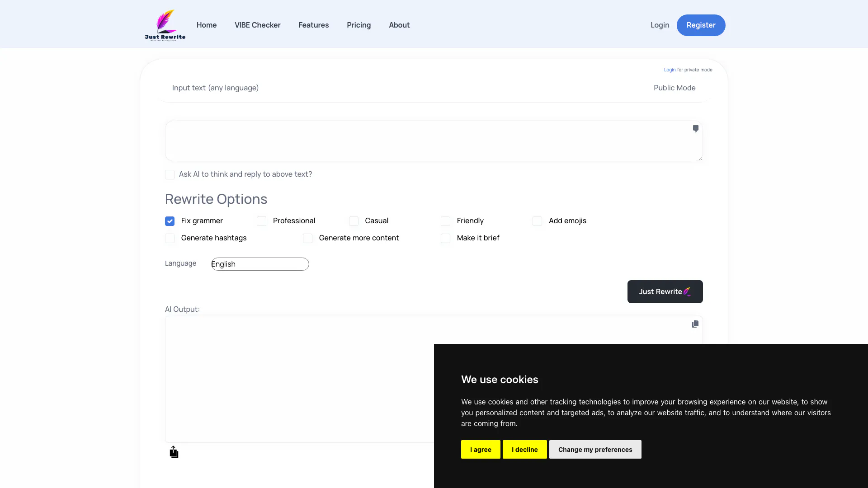Toggle the Make it brief checkbox
Screen dimensions: 868x488
pos(445,238)
